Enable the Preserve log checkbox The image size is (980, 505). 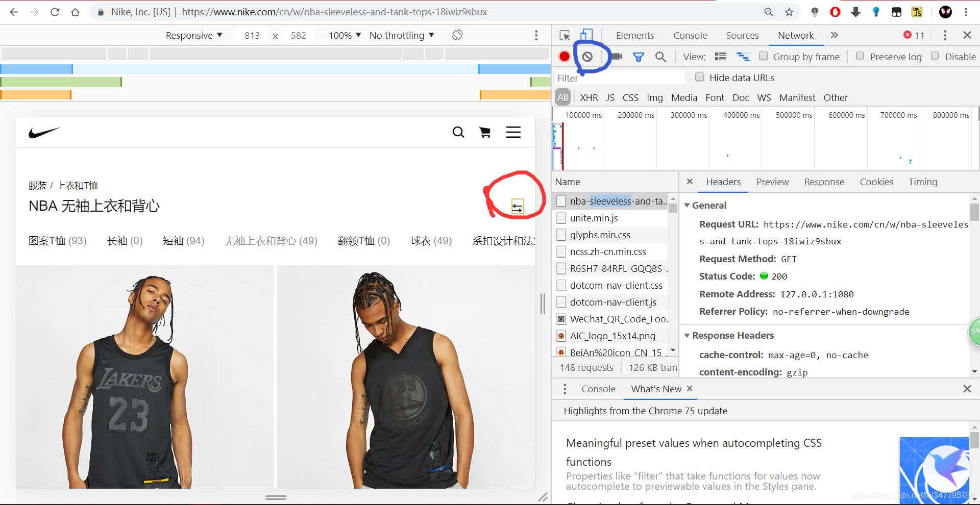[x=860, y=57]
